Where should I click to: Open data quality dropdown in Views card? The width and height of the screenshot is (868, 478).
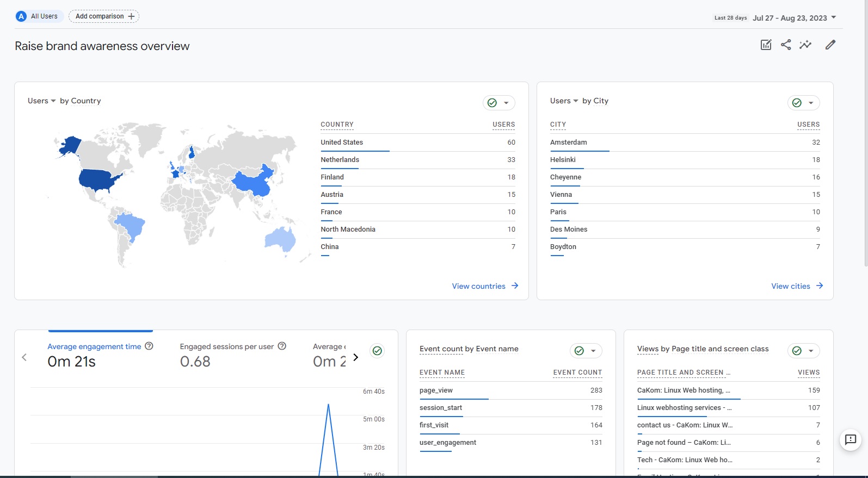pos(803,351)
